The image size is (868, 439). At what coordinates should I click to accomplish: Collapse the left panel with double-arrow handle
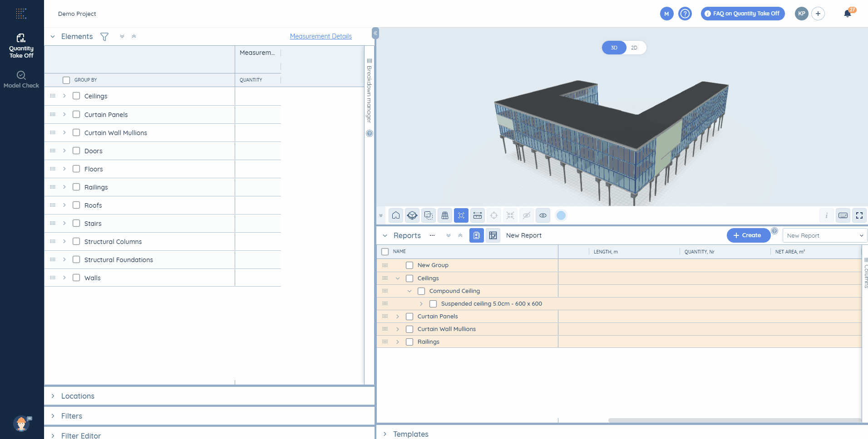coord(375,33)
